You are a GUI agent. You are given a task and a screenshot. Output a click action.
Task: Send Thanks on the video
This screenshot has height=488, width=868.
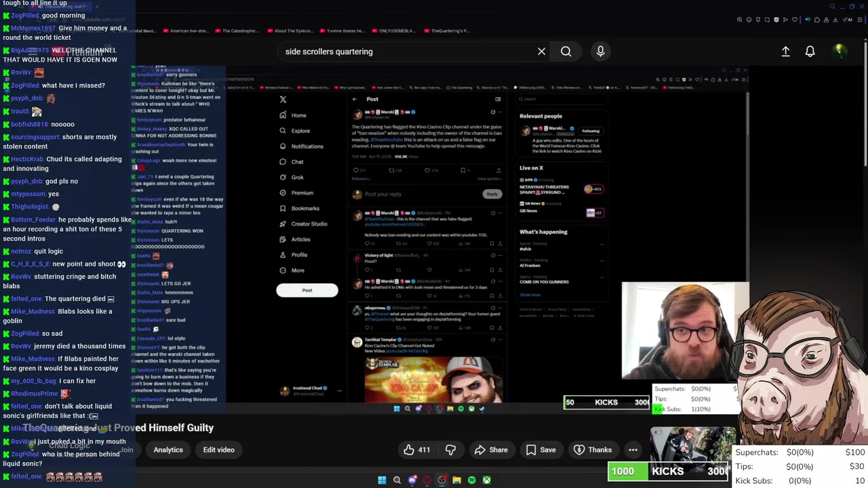pyautogui.click(x=593, y=449)
